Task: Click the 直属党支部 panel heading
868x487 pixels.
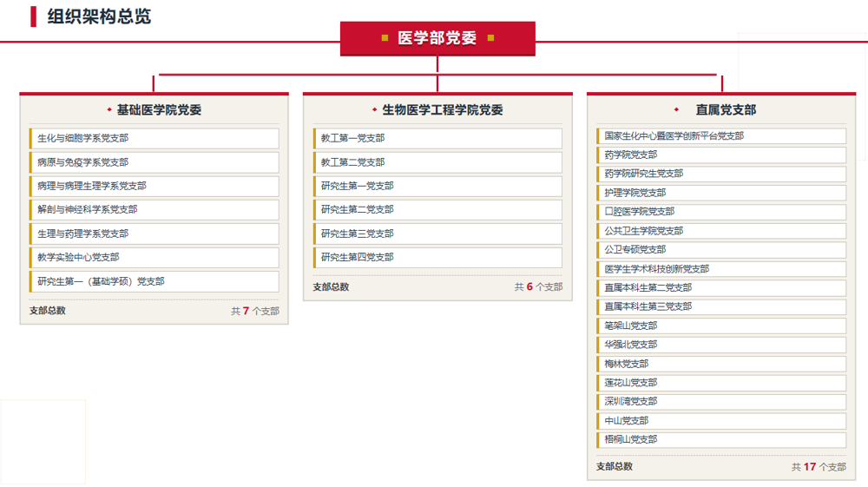Action: point(726,110)
